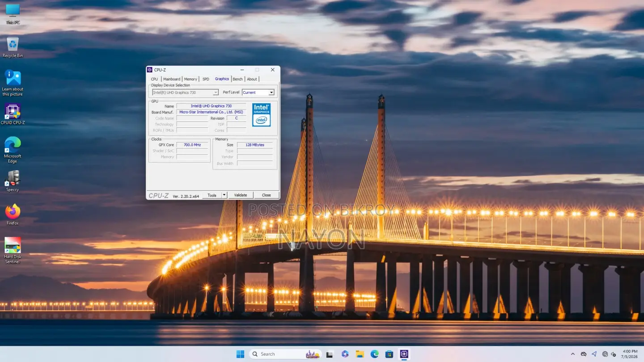Open Microsoft Store from the taskbar
Screen dimensions: 644x362
tap(389, 354)
